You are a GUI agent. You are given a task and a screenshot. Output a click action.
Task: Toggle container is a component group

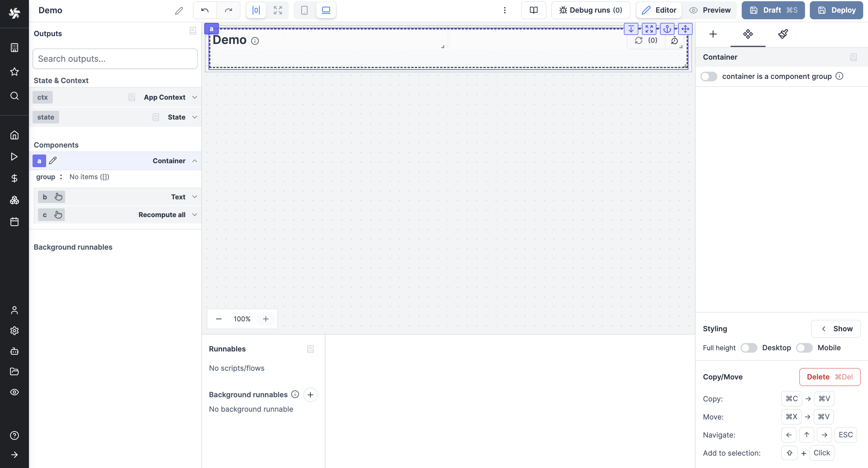pyautogui.click(x=709, y=76)
